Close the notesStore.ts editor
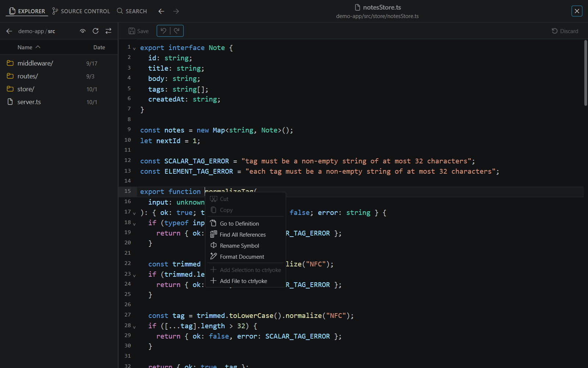Screen dimensions: 588x368 click(577, 11)
